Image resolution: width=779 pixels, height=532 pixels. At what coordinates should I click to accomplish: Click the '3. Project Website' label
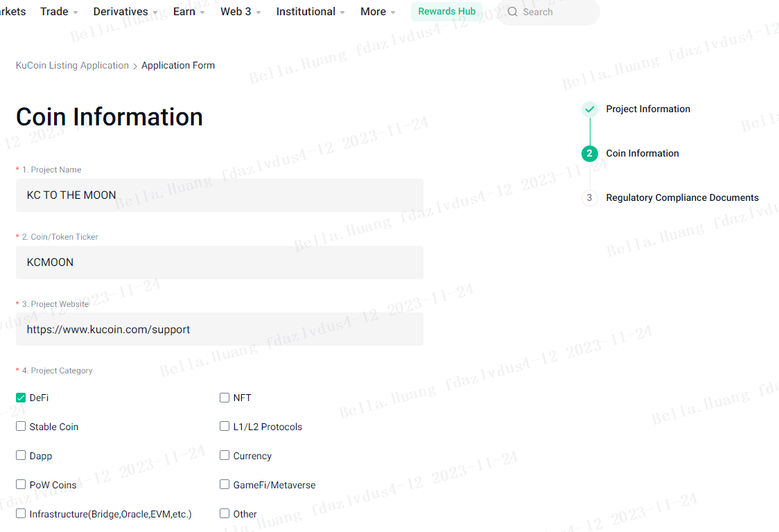pos(55,304)
